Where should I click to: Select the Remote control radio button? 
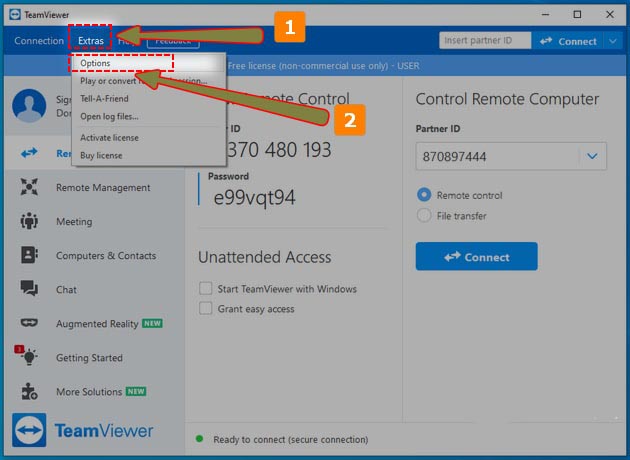click(x=424, y=195)
